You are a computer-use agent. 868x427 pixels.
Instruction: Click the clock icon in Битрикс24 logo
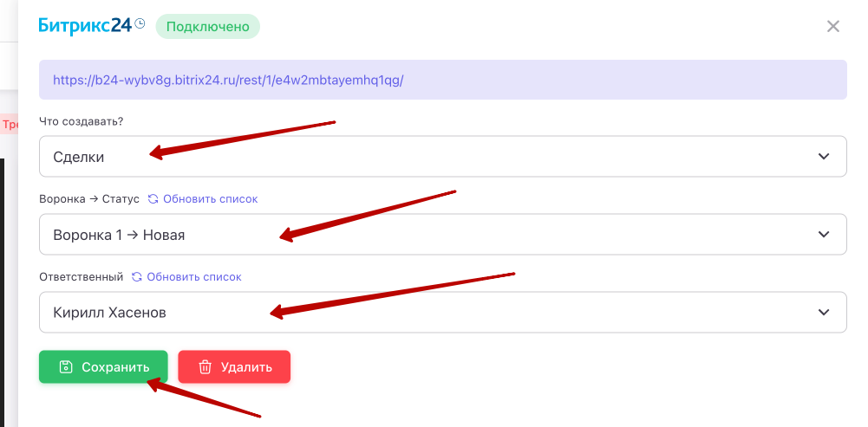click(x=140, y=25)
